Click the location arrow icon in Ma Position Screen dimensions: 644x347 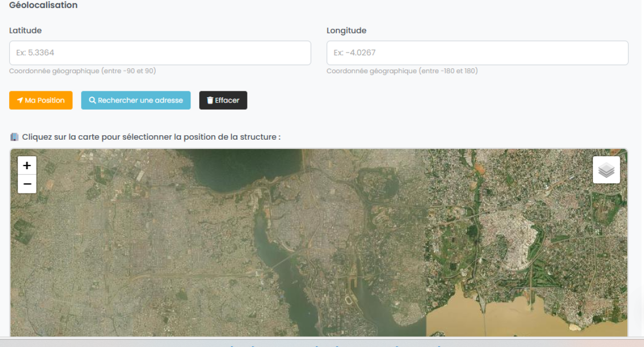point(20,100)
